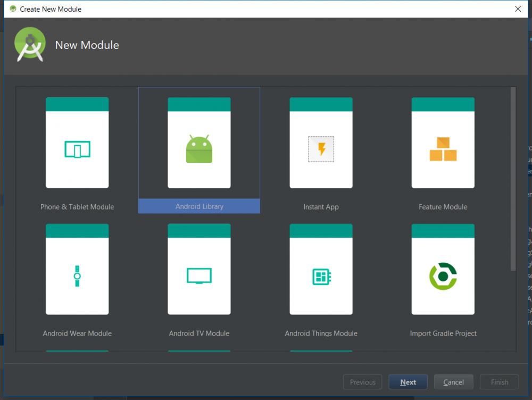This screenshot has height=400, width=532.
Task: Cancel the module creation
Action: (453, 382)
